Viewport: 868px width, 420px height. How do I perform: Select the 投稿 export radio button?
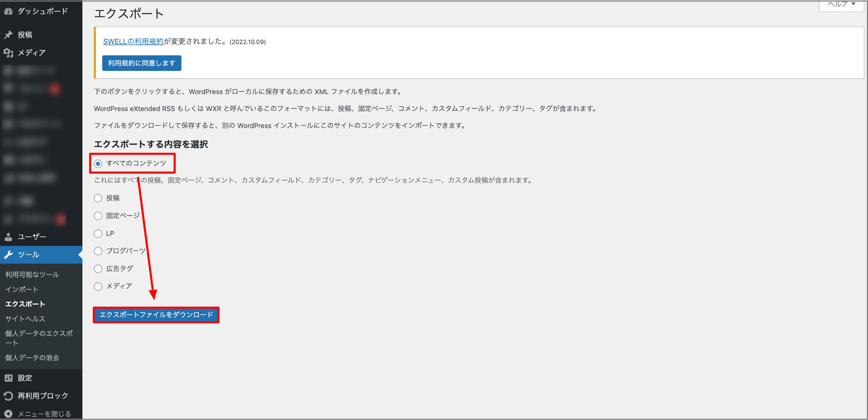point(98,198)
